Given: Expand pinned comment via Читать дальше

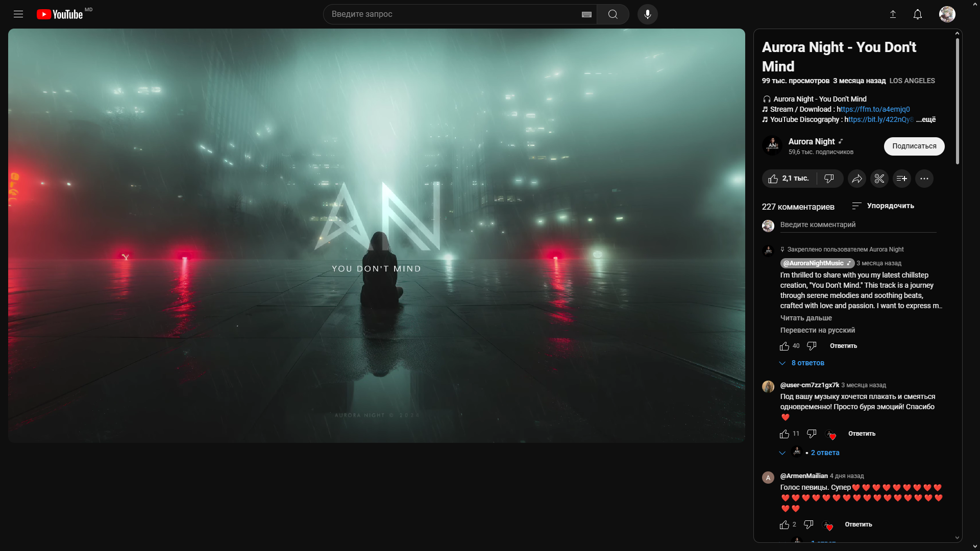Looking at the screenshot, I should click(x=806, y=318).
